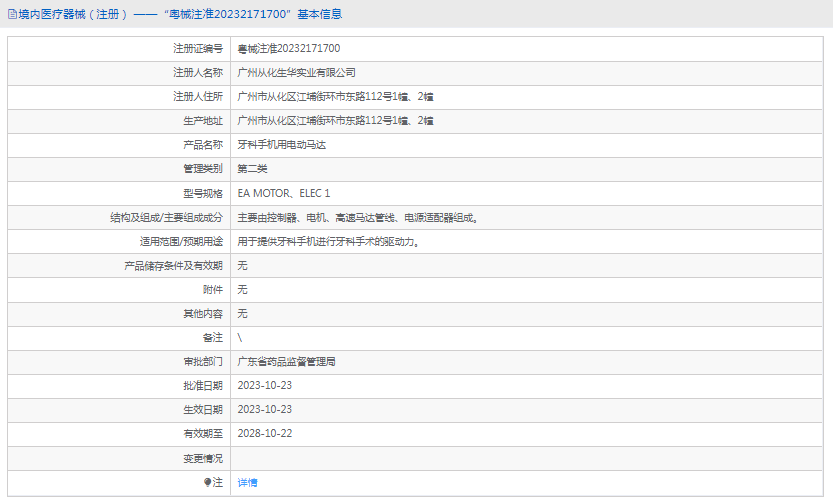The height and width of the screenshot is (503, 833).
Task: Select the header title 境内医疗器械（注册）基本信息
Action: (x=180, y=14)
